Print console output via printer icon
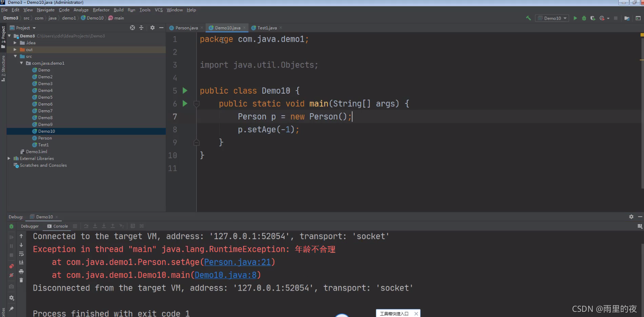644x317 pixels. [22, 271]
